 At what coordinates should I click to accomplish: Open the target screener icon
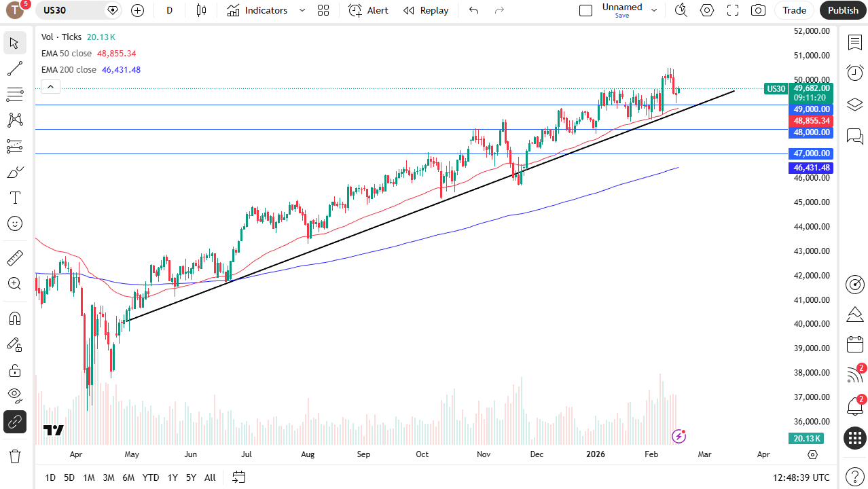pos(854,285)
